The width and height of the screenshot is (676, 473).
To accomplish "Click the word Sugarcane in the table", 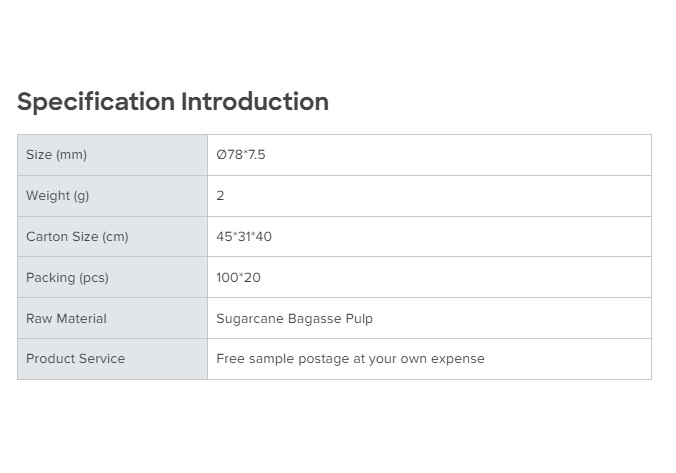I will (x=250, y=319).
